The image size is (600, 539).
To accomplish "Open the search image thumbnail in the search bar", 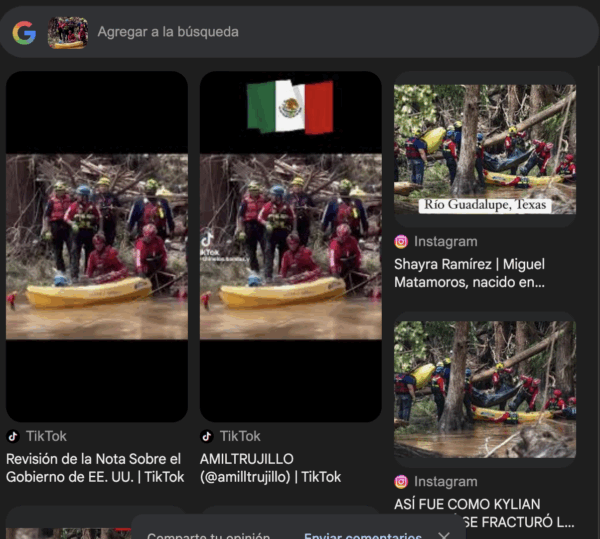I will click(x=68, y=33).
